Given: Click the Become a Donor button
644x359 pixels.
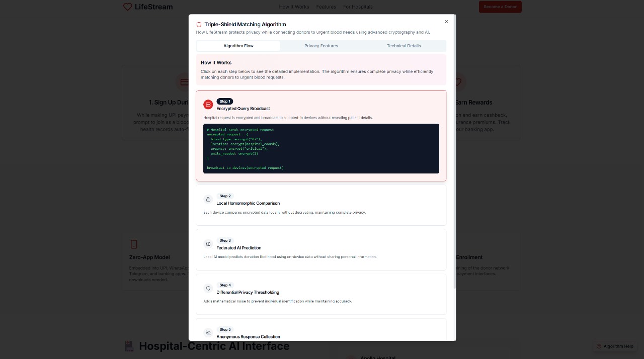Looking at the screenshot, I should (x=500, y=7).
